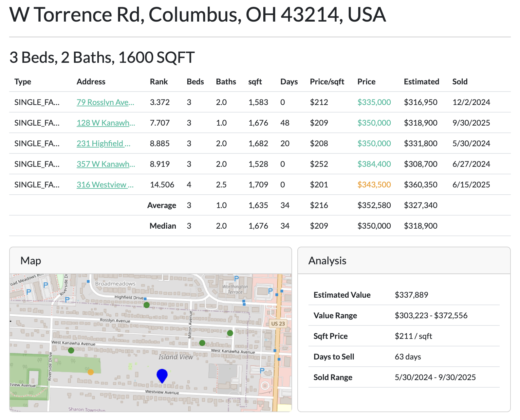Click the Broadmeadows map label
The image size is (520, 420).
[x=115, y=284]
